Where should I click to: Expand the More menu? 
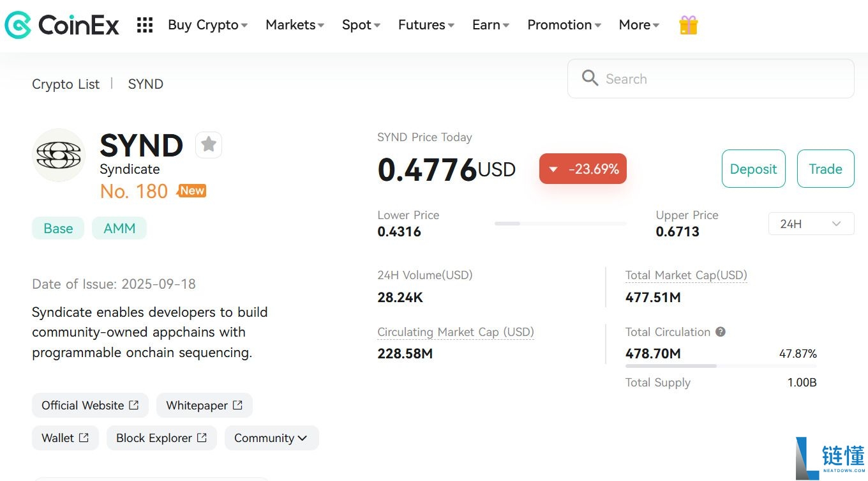coord(639,25)
